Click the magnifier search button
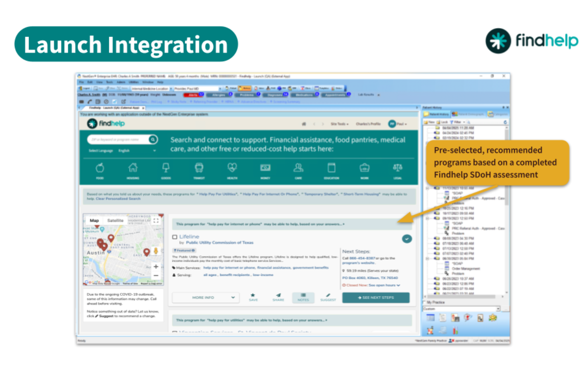This screenshot has height=368, width=588. pos(153,139)
